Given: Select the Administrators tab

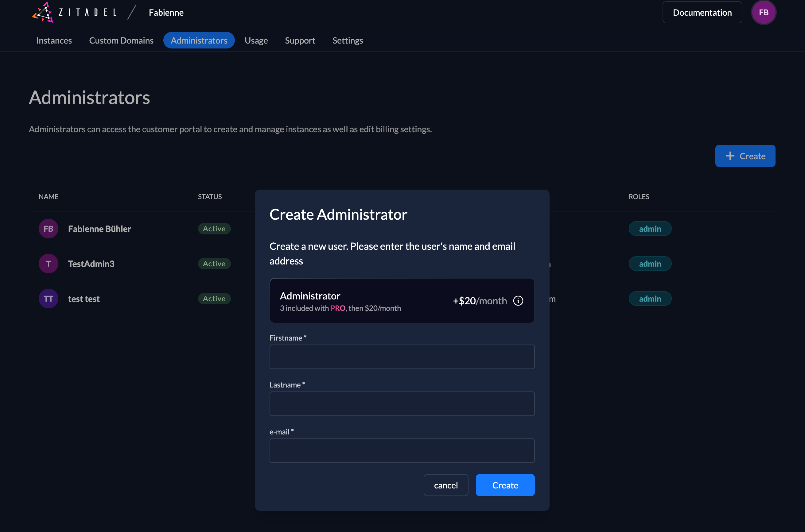Looking at the screenshot, I should point(198,40).
